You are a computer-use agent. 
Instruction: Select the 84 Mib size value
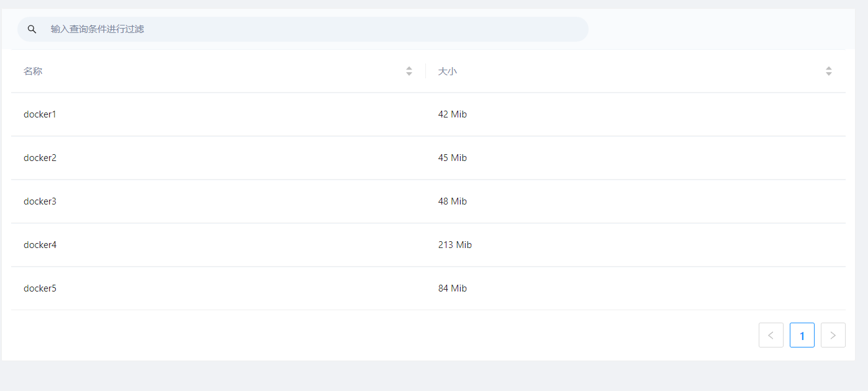(452, 288)
